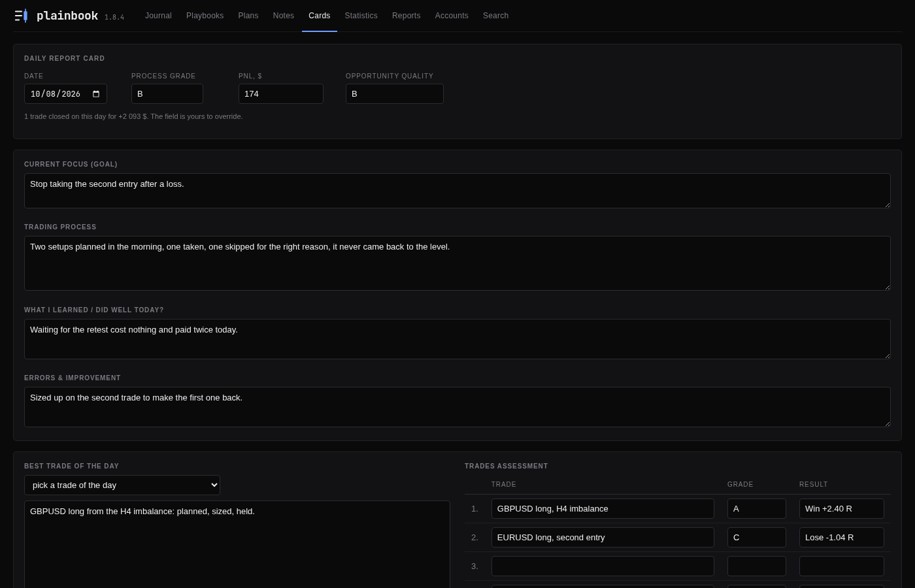Edit the Errors & Improvement text box
Screen dimensions: 915x588
click(457, 407)
